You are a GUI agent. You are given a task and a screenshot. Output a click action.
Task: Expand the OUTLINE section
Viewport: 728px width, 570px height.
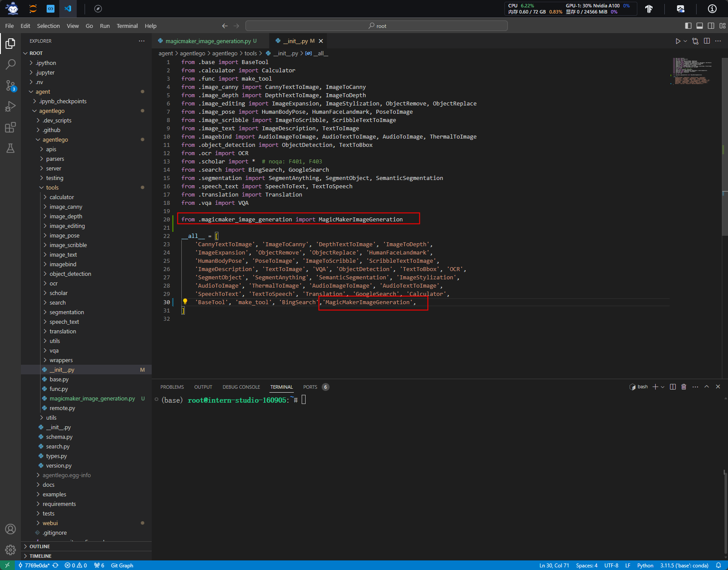point(86,546)
